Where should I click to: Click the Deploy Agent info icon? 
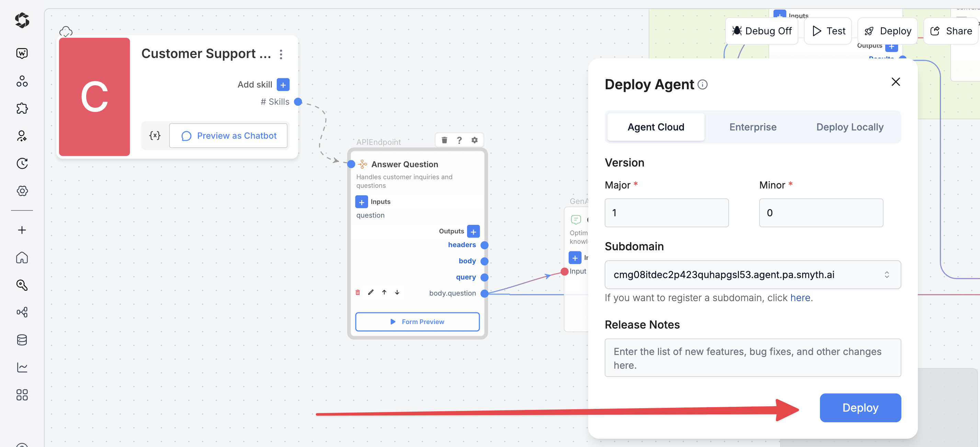click(703, 84)
